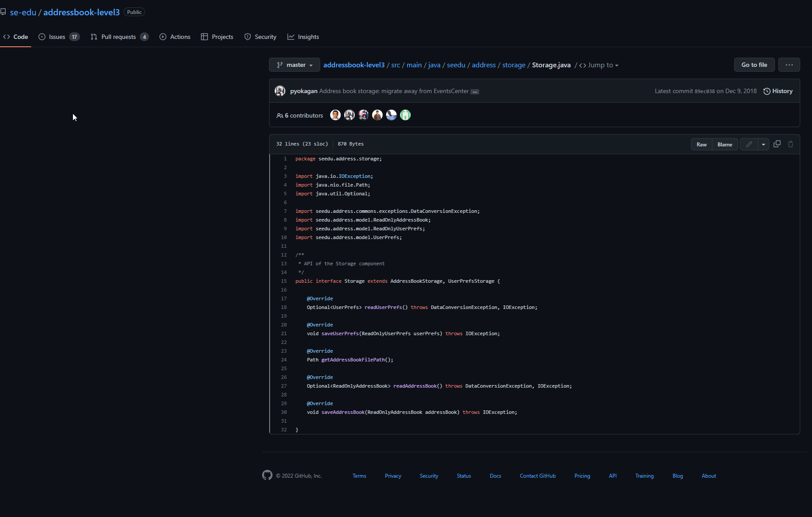Click the addressbook-level3 breadcrumb link
812x517 pixels.
click(x=354, y=65)
